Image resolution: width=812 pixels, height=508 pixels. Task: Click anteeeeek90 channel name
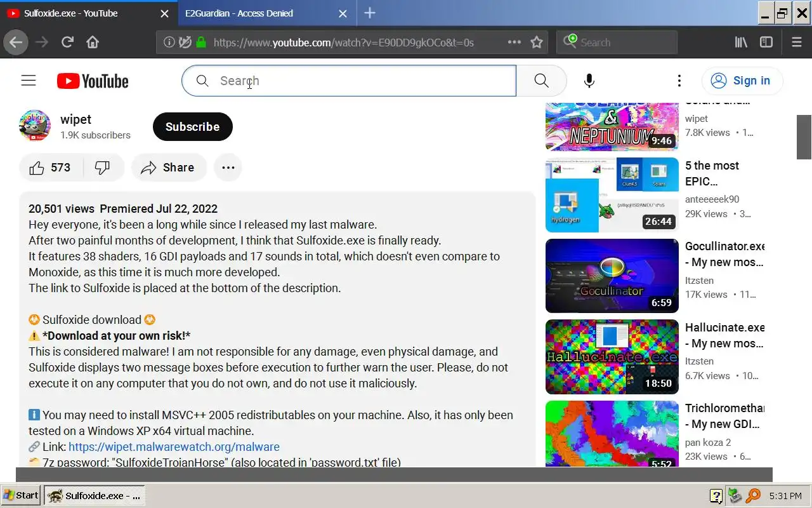pos(712,199)
